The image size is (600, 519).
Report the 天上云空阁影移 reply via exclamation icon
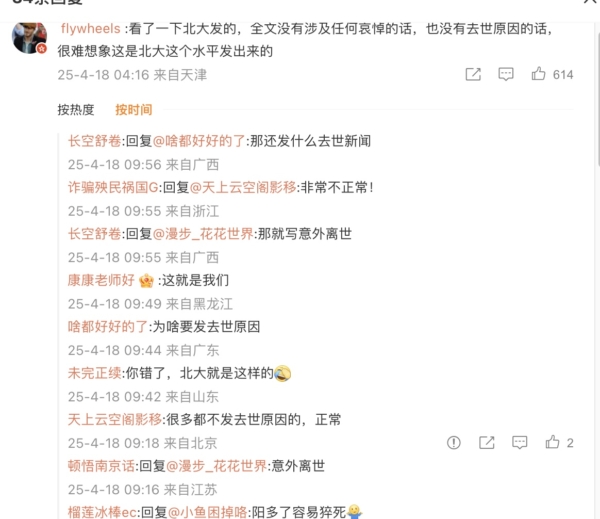coord(453,442)
